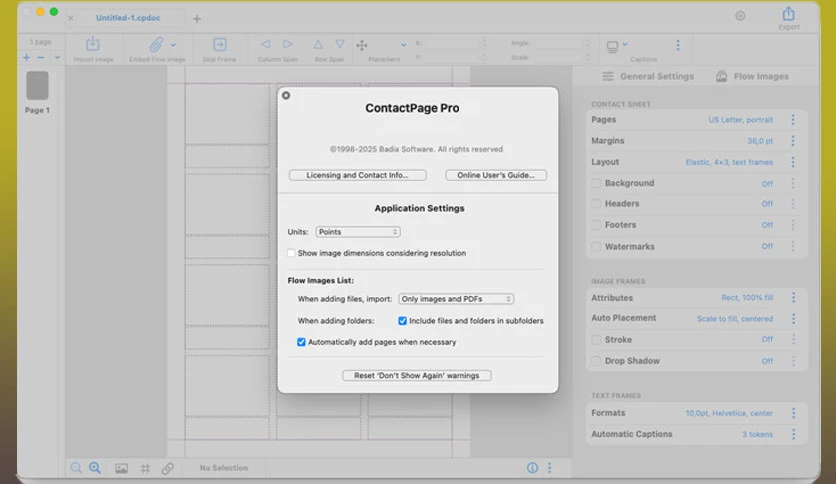836x484 pixels.
Task: Zoom in with the magnifier plus icon
Action: (x=95, y=468)
